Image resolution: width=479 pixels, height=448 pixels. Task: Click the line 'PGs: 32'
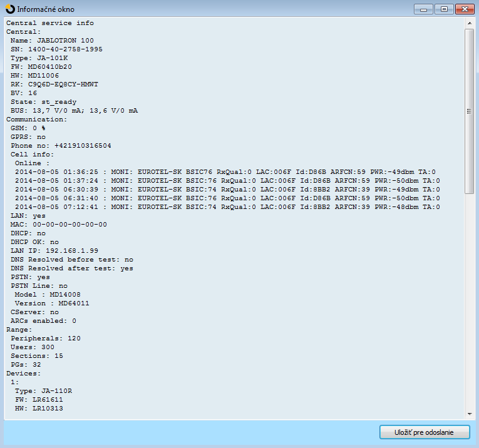coord(26,365)
